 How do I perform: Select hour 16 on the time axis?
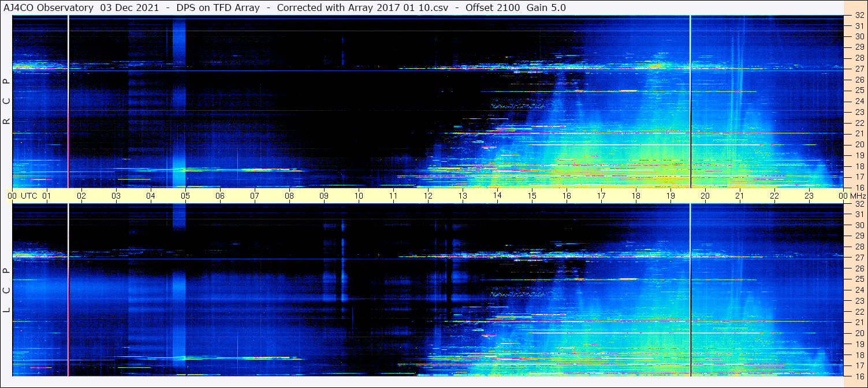click(x=567, y=196)
